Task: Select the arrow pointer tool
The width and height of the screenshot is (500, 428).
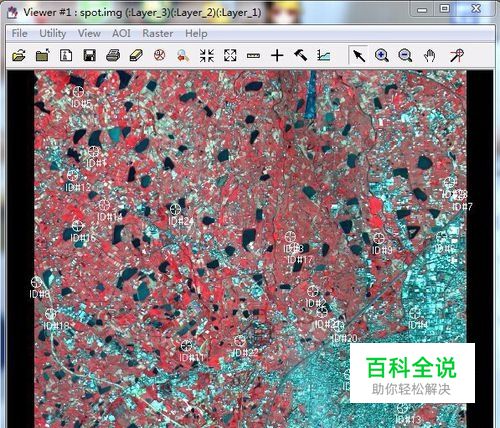Action: 359,55
